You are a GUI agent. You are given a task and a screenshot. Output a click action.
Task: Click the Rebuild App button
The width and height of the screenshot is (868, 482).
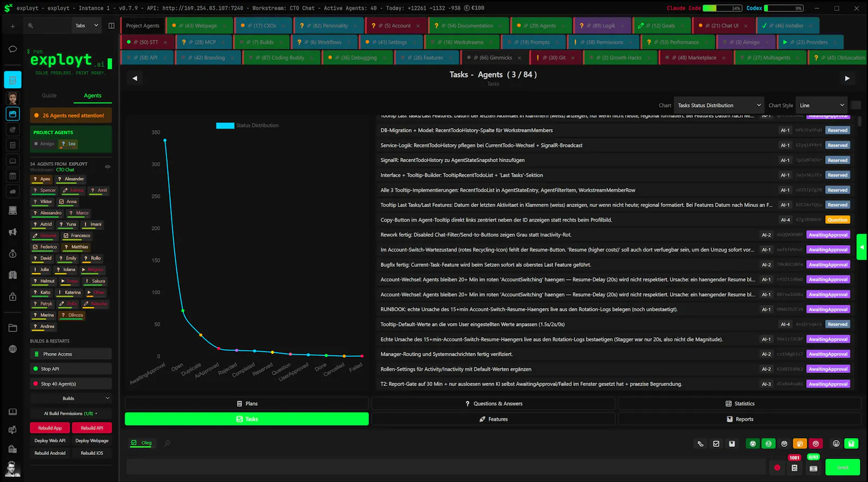tap(50, 428)
